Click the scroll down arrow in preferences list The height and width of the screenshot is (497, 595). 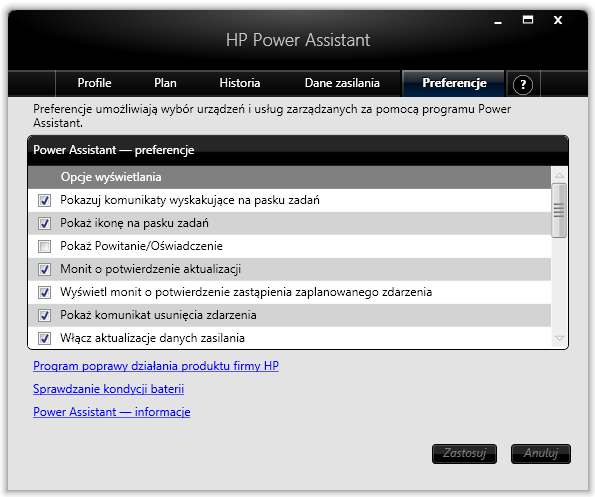(x=559, y=338)
